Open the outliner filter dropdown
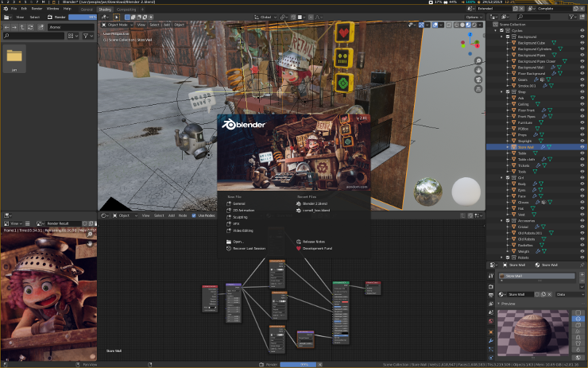The width and height of the screenshot is (588, 368). point(573,17)
